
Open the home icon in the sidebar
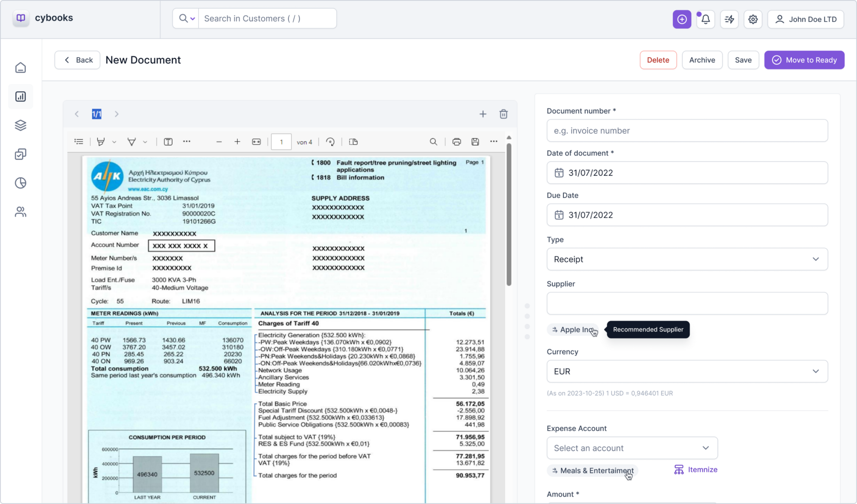pos(21,68)
